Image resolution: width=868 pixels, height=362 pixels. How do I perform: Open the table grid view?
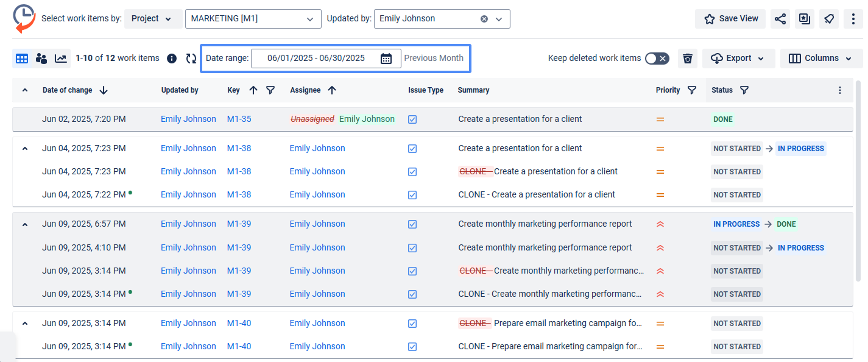(22, 59)
